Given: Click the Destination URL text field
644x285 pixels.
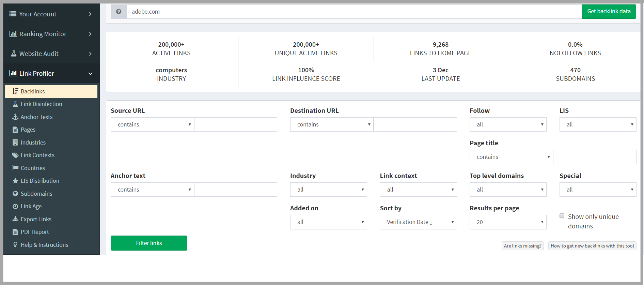Looking at the screenshot, I should pyautogui.click(x=415, y=124).
